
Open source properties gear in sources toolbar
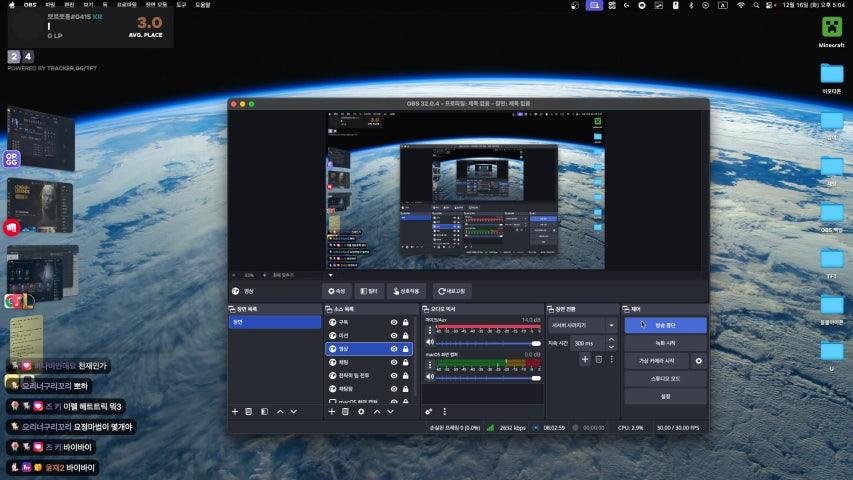(x=361, y=411)
